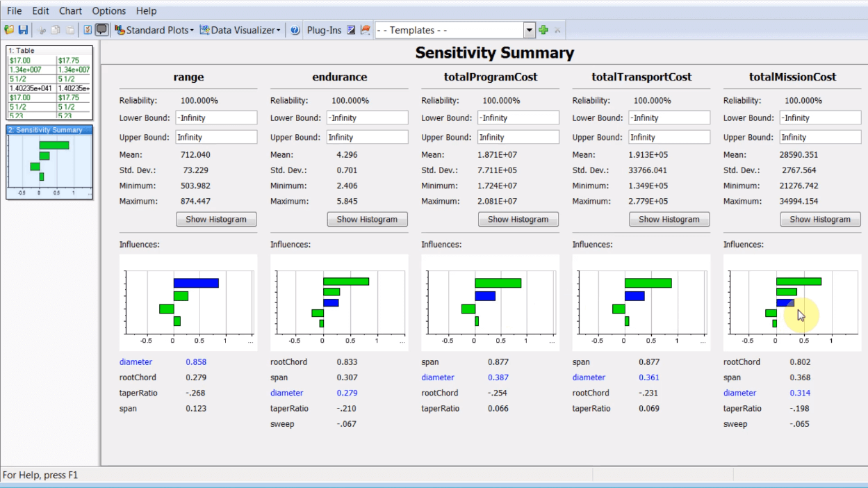
Task: Select 'taperRatio' label under totalMissionCost influences
Action: (x=742, y=409)
